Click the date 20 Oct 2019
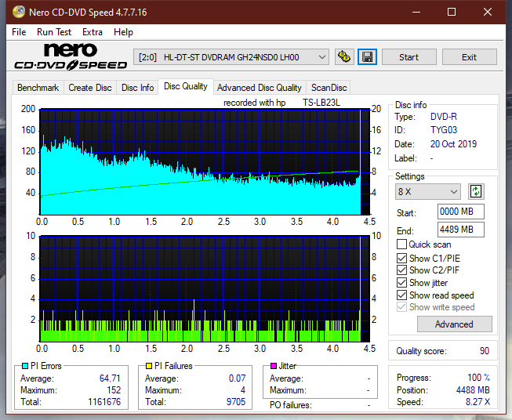512x420 pixels. pos(453,144)
